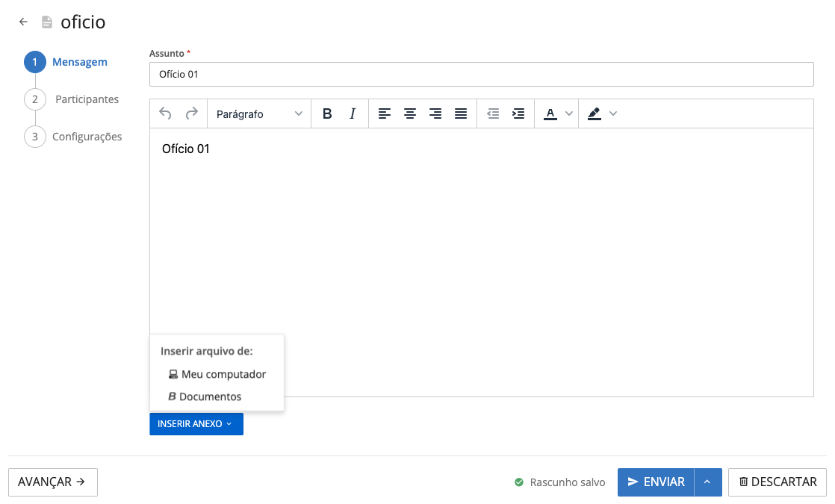Choose Documentos as file source

tap(210, 396)
